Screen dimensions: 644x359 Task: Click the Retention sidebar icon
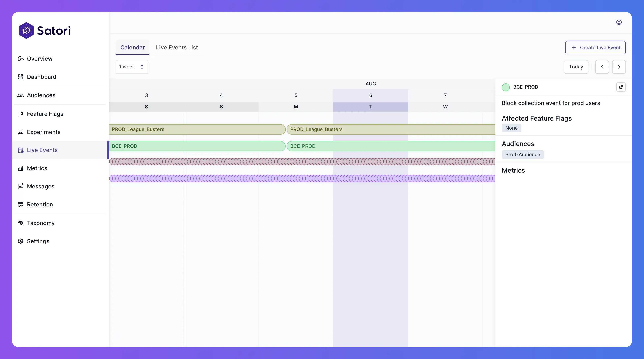[x=21, y=205]
